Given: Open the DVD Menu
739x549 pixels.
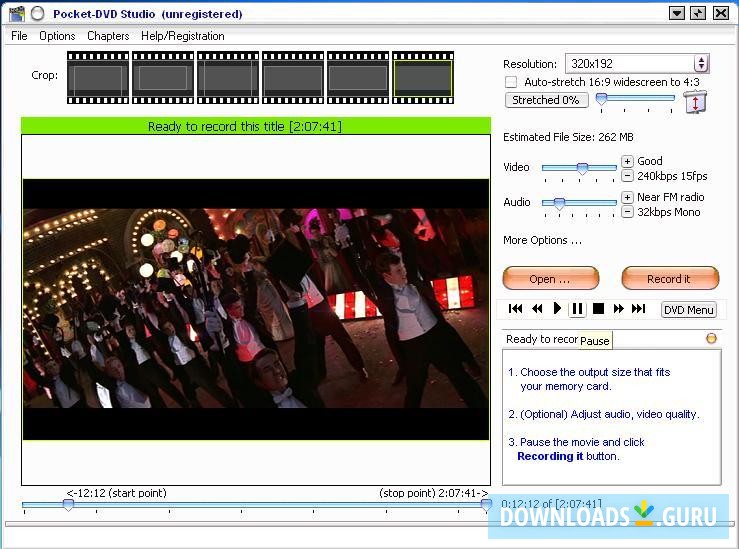Looking at the screenshot, I should [x=689, y=310].
